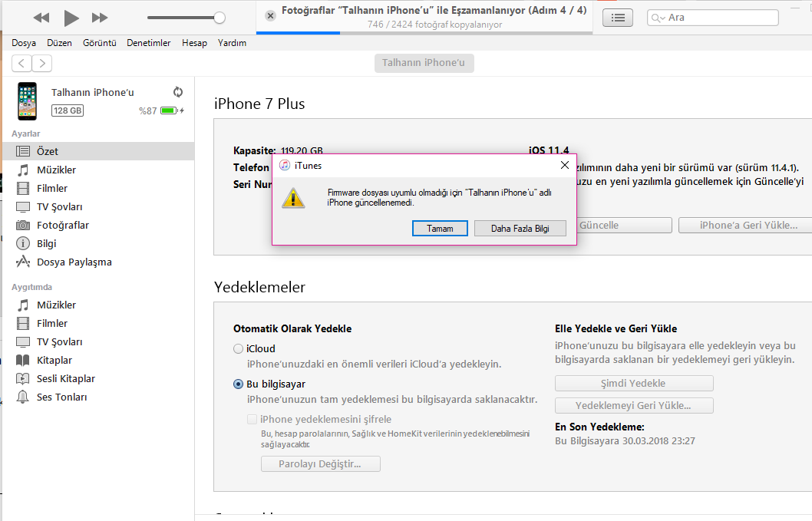Click the Kapasite label in summary
This screenshot has height=521, width=812.
click(254, 150)
